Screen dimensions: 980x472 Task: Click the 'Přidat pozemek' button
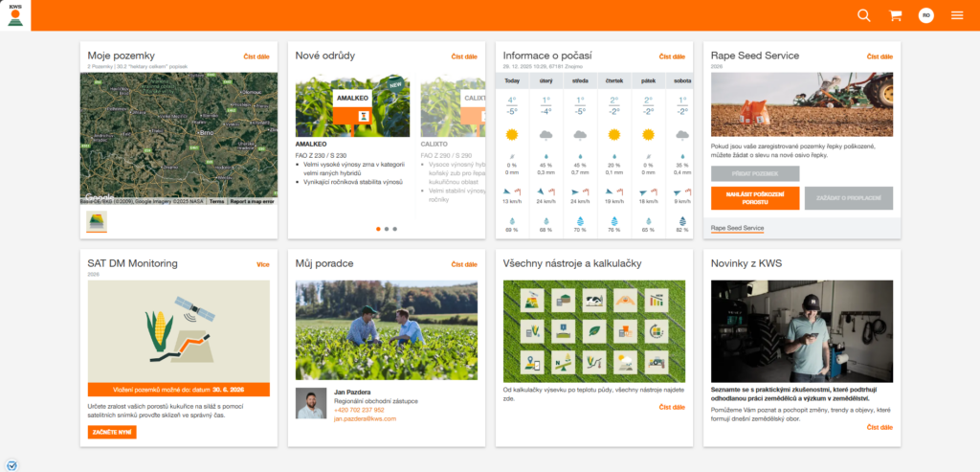[x=755, y=173]
